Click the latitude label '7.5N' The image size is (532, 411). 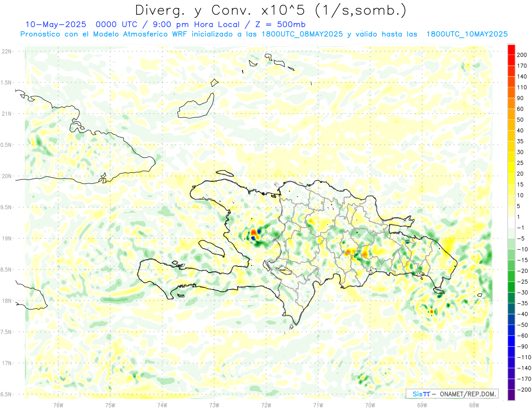7,332
